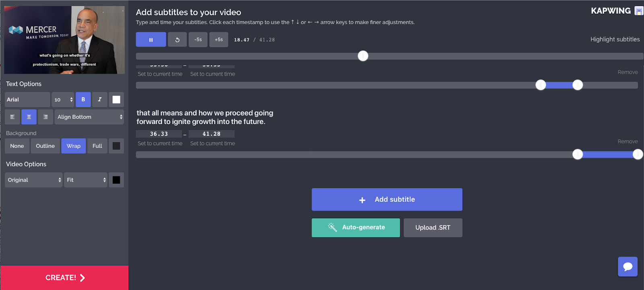Viewport: 644px width, 290px height.
Task: Auto-generate subtitles with the magic wand
Action: [x=356, y=228]
